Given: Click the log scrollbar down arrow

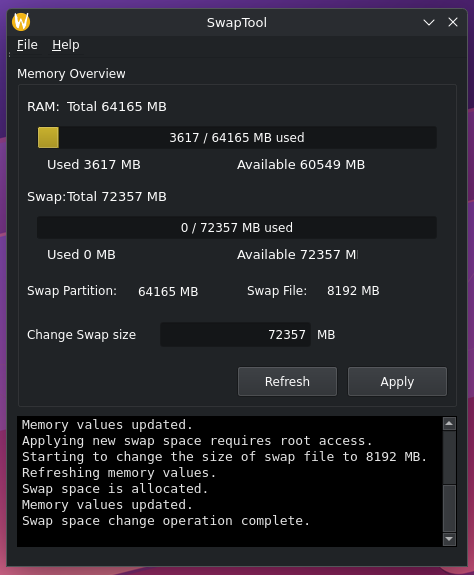Looking at the screenshot, I should coord(449,539).
